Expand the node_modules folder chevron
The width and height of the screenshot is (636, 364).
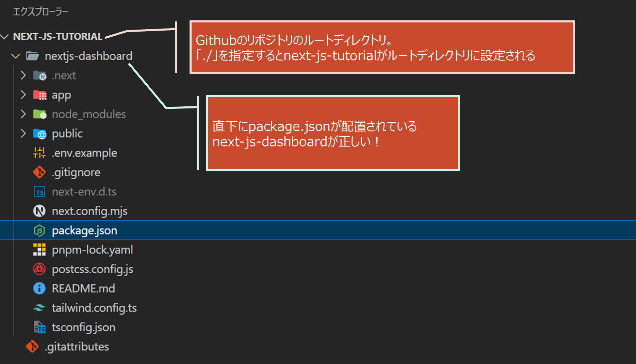tap(23, 114)
